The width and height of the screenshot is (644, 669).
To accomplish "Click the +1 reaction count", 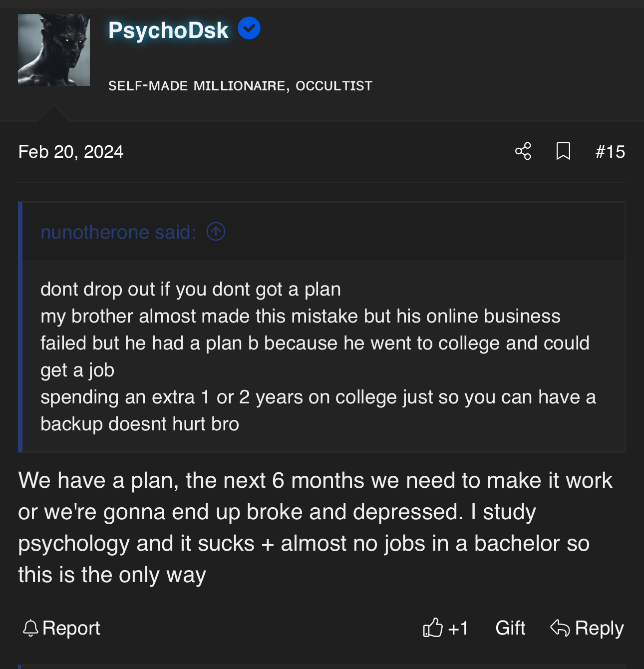I will (x=458, y=628).
